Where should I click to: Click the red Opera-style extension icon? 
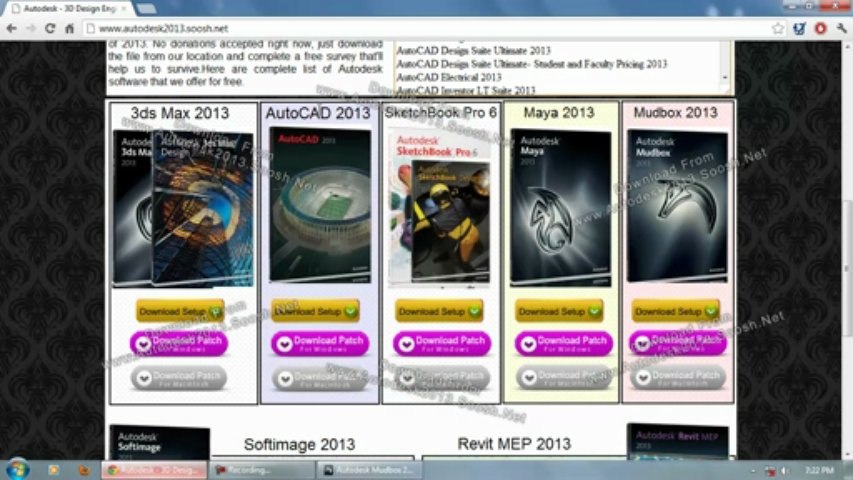820,28
